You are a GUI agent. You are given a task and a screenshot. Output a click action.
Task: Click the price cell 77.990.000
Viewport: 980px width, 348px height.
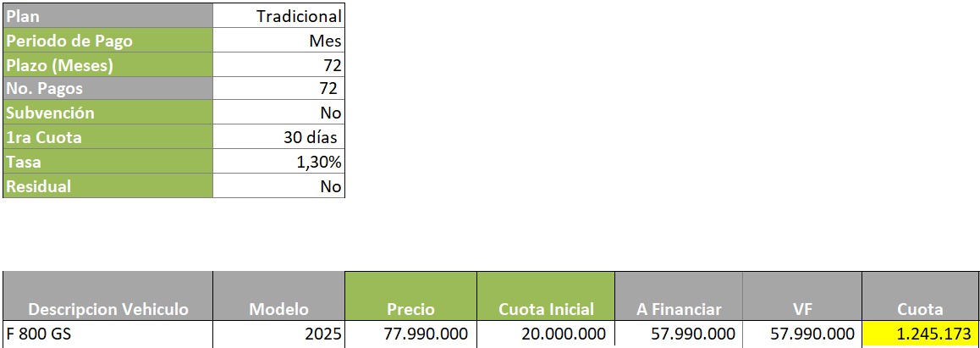point(410,334)
